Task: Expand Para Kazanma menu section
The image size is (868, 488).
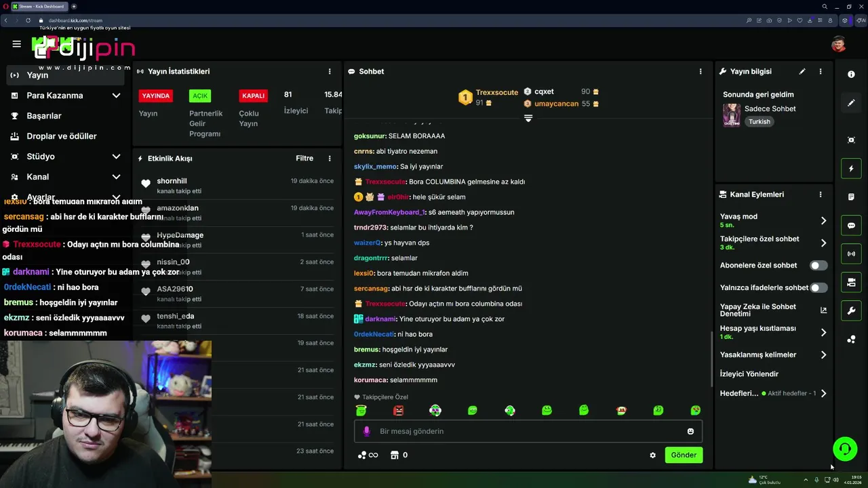Action: [x=116, y=96]
